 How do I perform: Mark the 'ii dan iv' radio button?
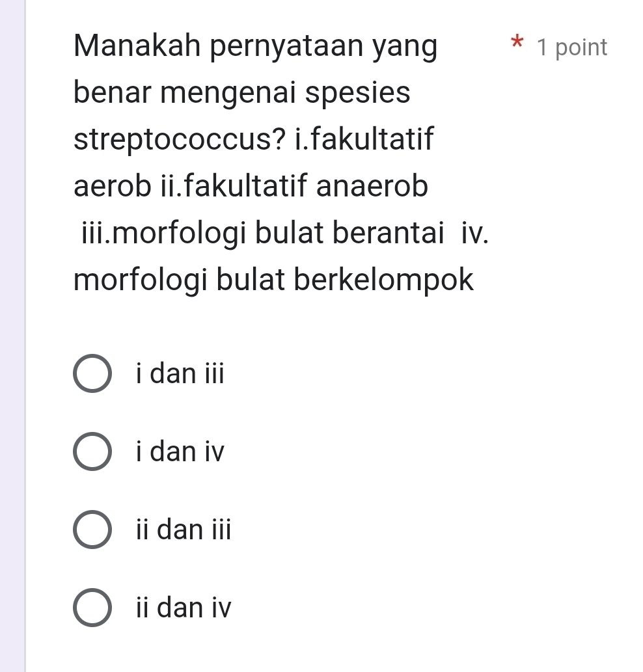[91, 608]
